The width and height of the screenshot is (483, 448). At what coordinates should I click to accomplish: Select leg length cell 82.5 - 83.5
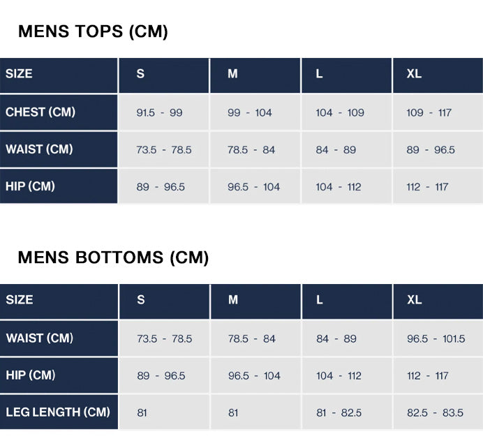[x=438, y=412]
